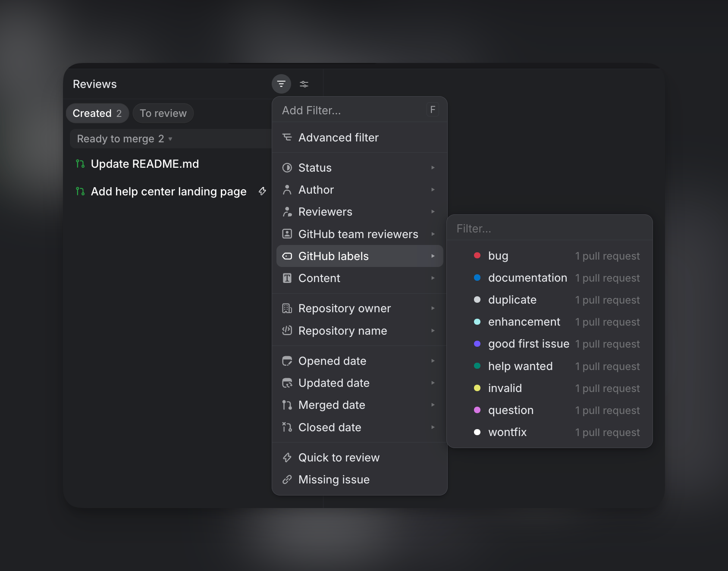This screenshot has width=728, height=571.
Task: Choose the Quick to review filter
Action: click(x=360, y=458)
